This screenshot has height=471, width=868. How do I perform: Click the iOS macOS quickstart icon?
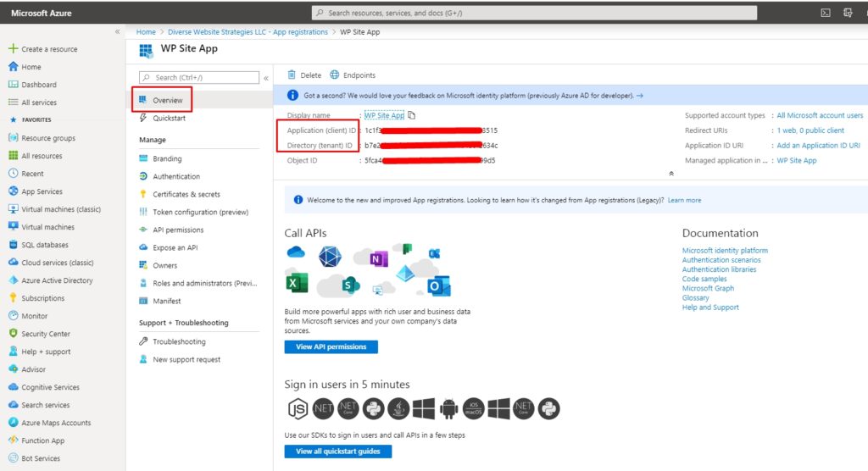point(473,409)
